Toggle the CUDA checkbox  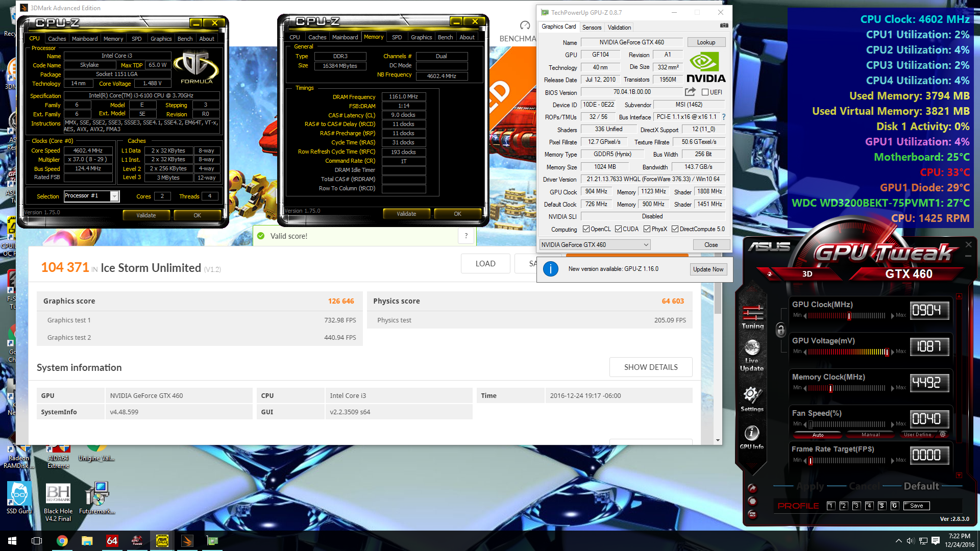coord(619,229)
